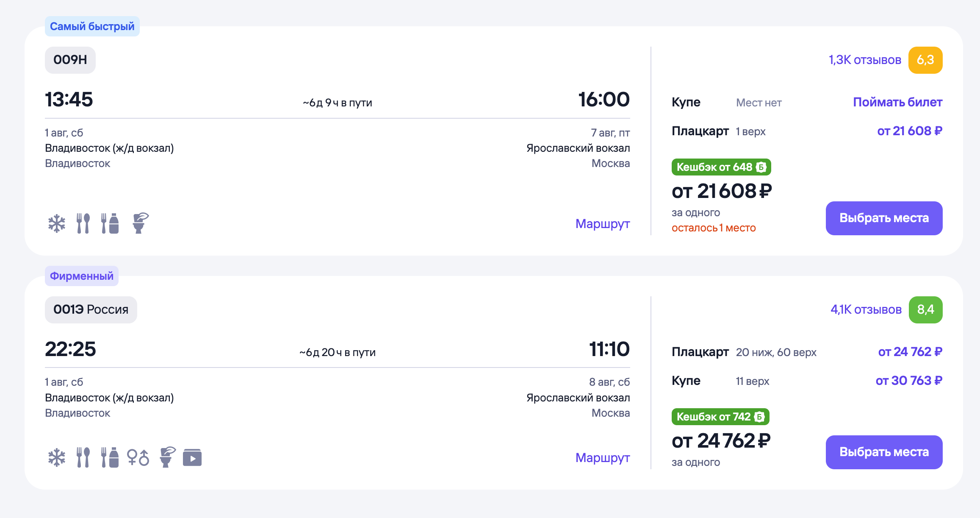Click the bio-toilet icon on train 009Н
Screen dimensions: 980x518
point(140,223)
